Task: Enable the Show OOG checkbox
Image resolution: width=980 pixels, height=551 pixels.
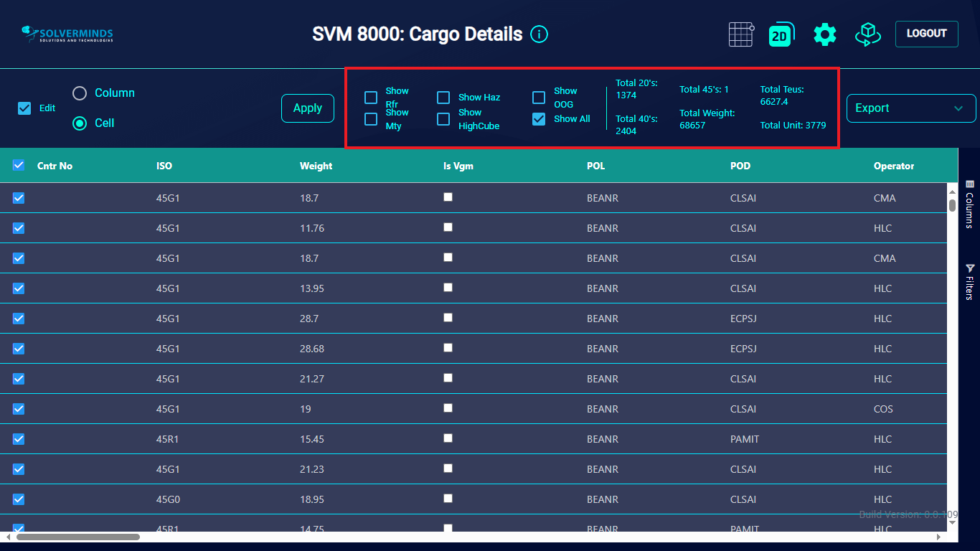Action: tap(539, 98)
